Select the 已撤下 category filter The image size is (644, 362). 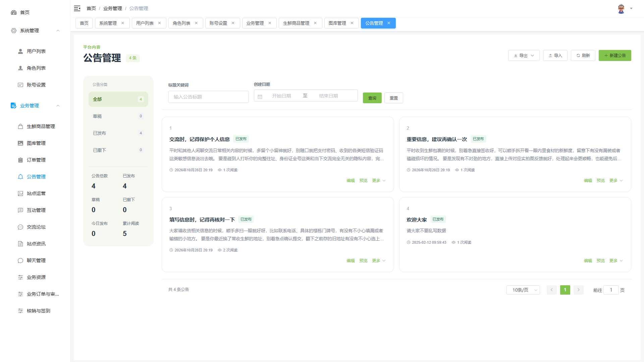click(x=118, y=150)
